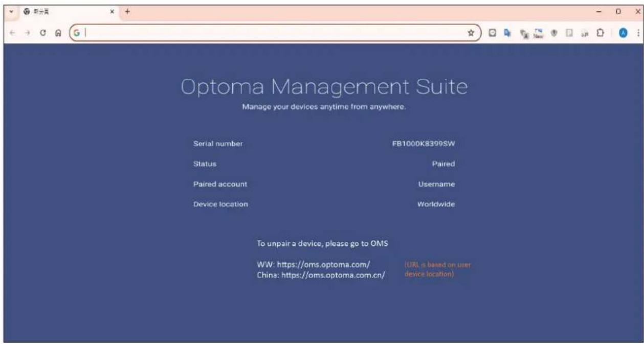Go back with the back arrow
This screenshot has height=344, width=644.
12,32
